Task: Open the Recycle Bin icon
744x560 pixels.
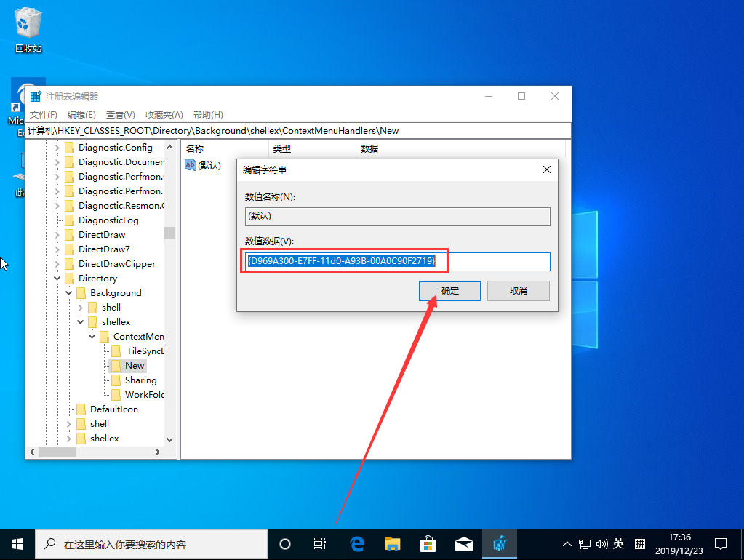Action: (x=28, y=22)
